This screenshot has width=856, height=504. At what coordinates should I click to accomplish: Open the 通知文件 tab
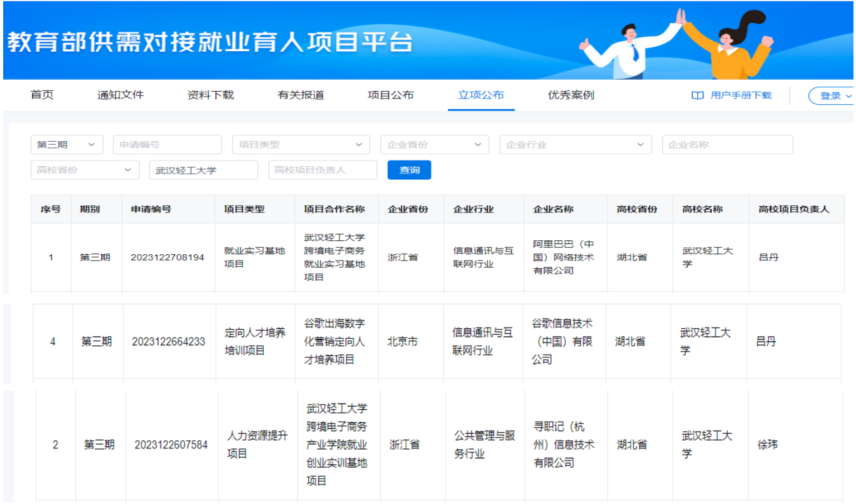coord(120,95)
